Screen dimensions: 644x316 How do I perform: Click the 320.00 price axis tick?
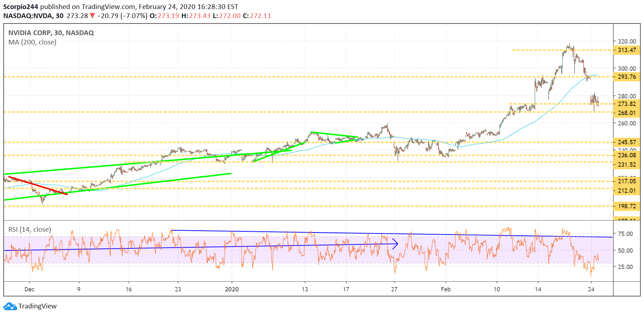click(x=627, y=42)
